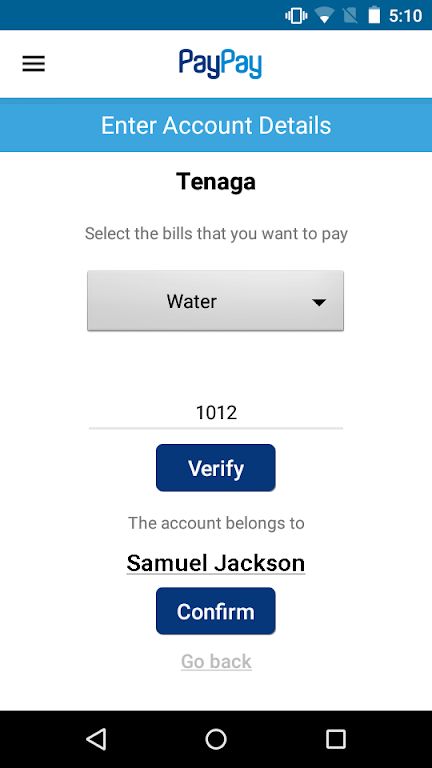Viewport: 432px width, 768px height.
Task: Tap the Android back navigation button
Action: [x=96, y=739]
